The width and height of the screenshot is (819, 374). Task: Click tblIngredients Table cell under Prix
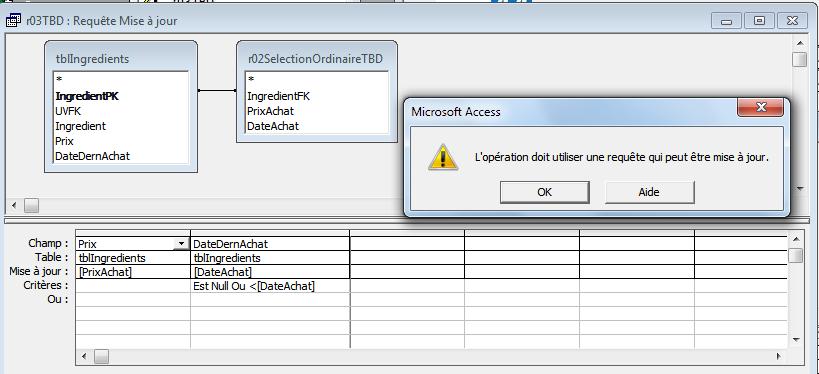click(133, 258)
